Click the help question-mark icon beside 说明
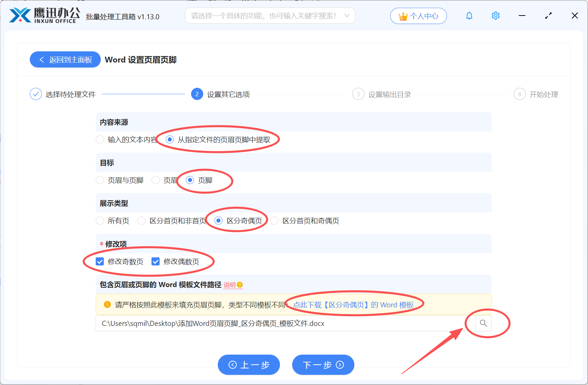Screen dimensions: 588x385 coord(240,285)
